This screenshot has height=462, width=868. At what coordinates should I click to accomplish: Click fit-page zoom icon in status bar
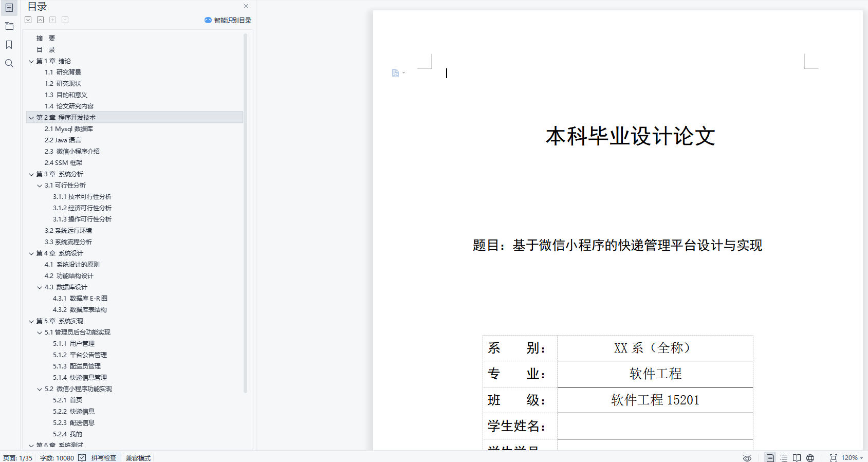tap(833, 458)
